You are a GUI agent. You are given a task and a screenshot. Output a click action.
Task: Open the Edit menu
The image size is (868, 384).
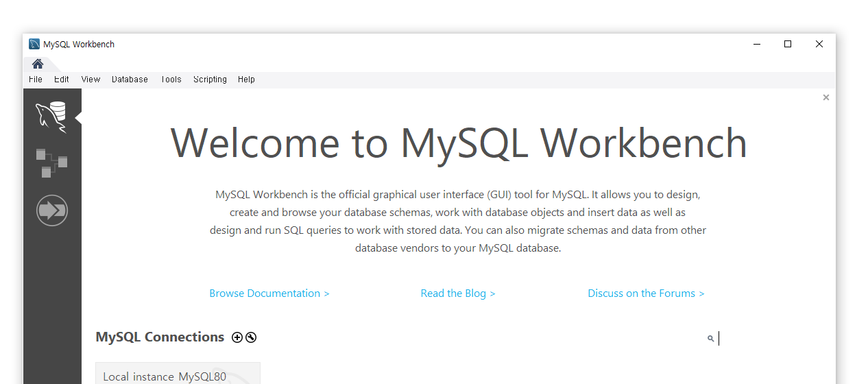(62, 80)
